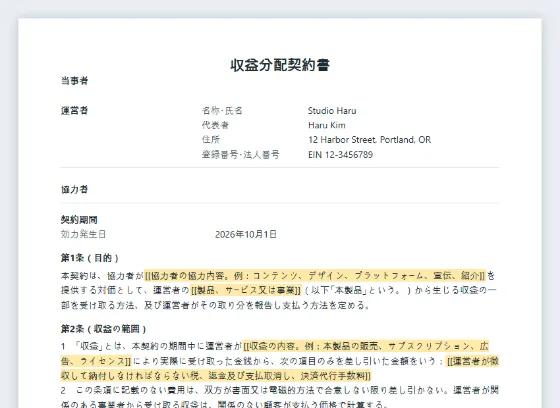The image size is (560, 408).
Task: Click the 当事者 section heading
Action: click(x=74, y=81)
